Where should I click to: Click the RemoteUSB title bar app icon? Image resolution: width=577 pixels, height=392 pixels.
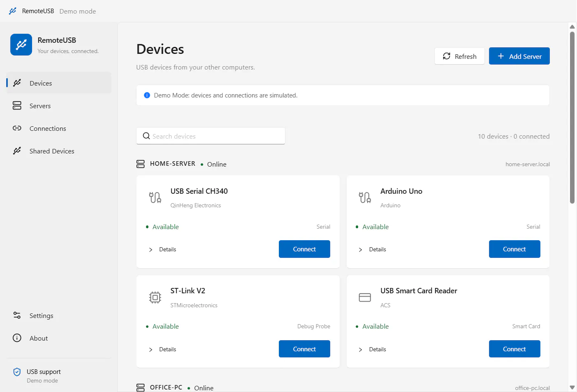tap(13, 11)
